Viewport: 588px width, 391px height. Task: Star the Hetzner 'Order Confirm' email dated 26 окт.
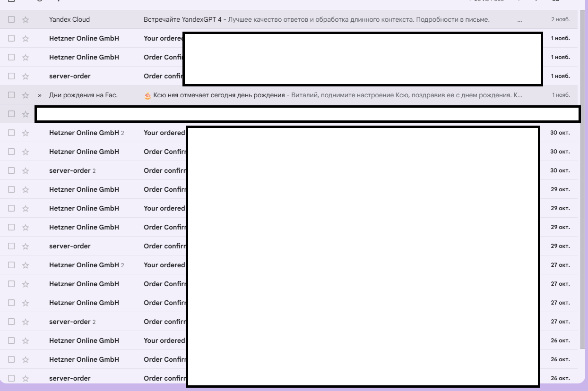click(x=26, y=359)
